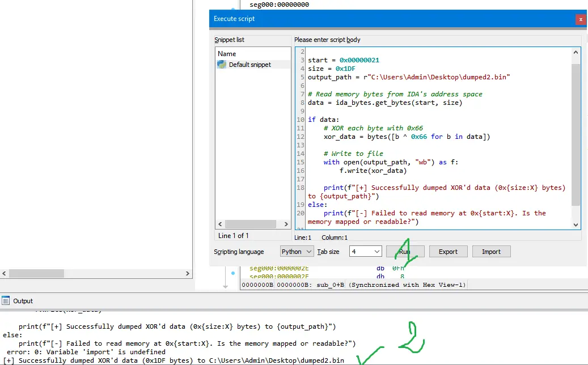The image size is (588, 365).
Task: Click the 'Line 1 of 1' status text
Action: 233,235
